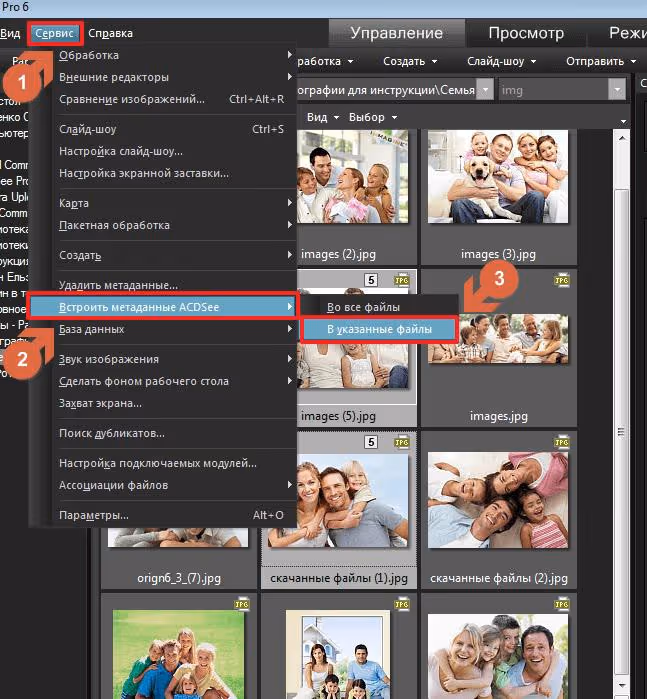Open Настройка экранной заставки entry
647x699 pixels.
(176, 173)
